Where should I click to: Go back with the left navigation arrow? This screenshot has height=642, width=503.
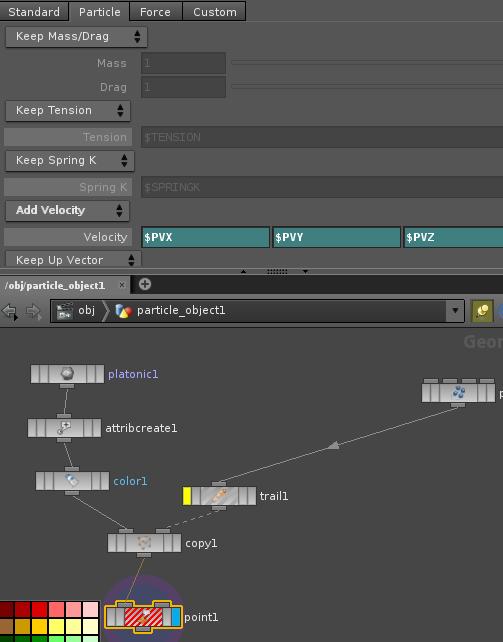pos(10,312)
